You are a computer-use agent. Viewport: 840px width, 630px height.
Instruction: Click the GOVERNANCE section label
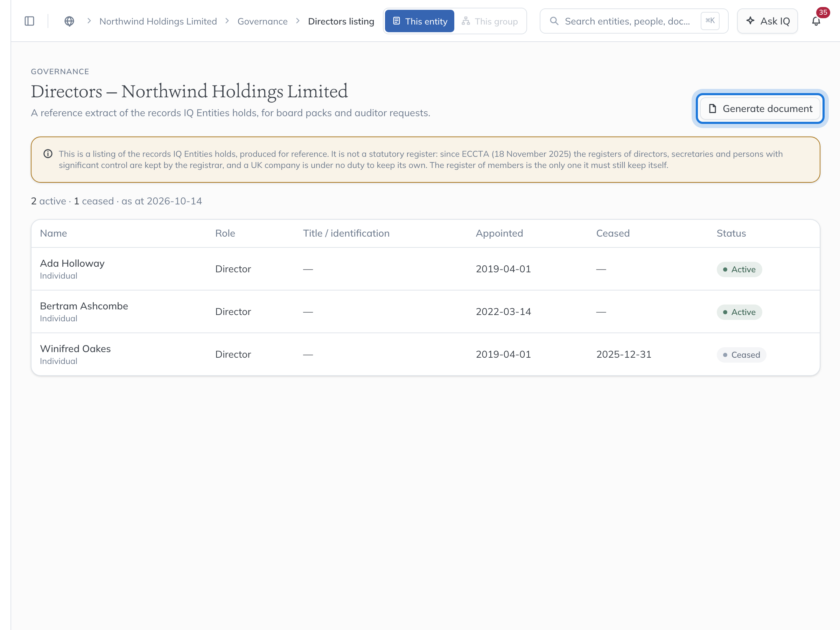pos(60,71)
